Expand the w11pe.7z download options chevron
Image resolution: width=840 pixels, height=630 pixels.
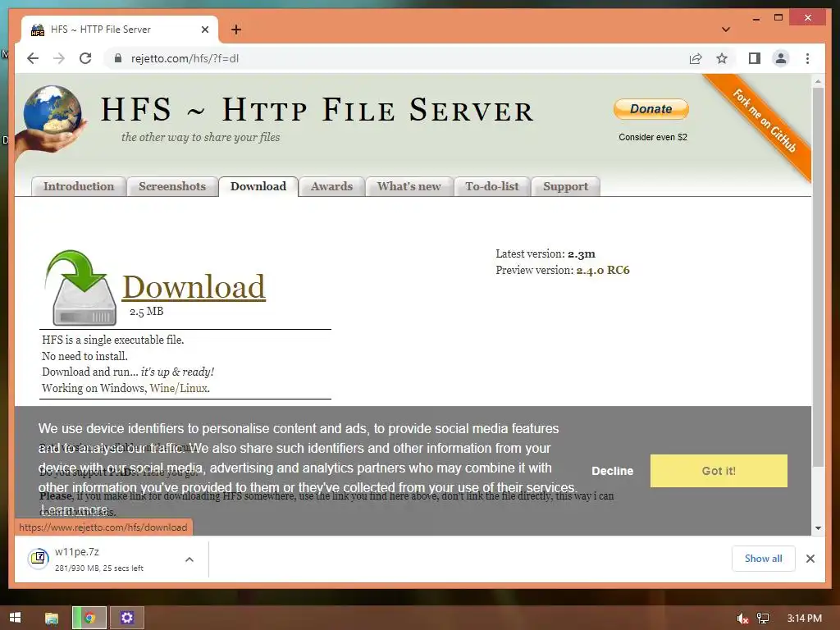[x=189, y=559]
